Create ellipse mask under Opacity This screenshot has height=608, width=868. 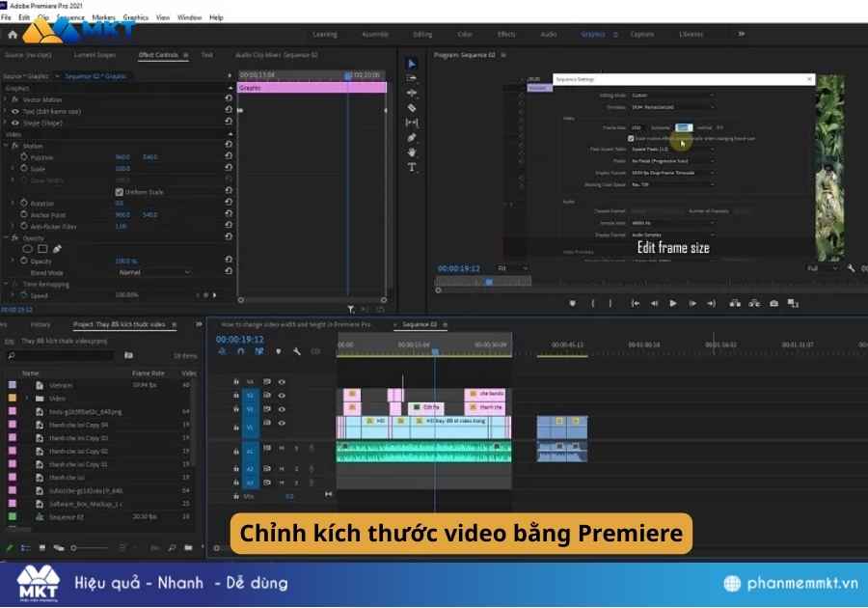coord(27,249)
